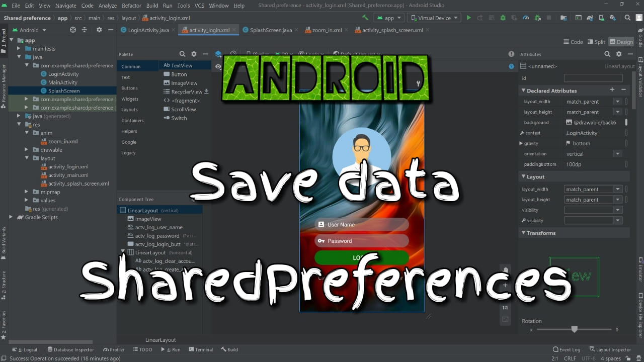
Task: Toggle the design view options eye icon
Action: pos(218,66)
